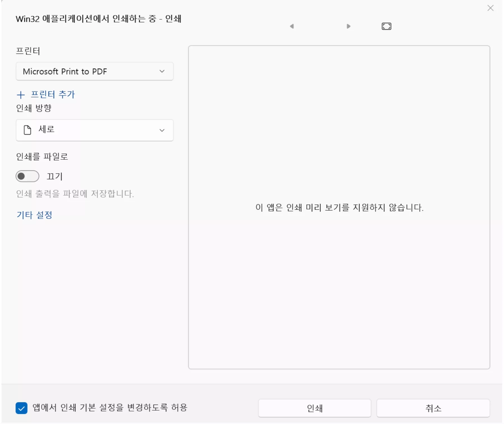The width and height of the screenshot is (504, 424).
Task: Click the 프린터 추가 link
Action: [53, 95]
